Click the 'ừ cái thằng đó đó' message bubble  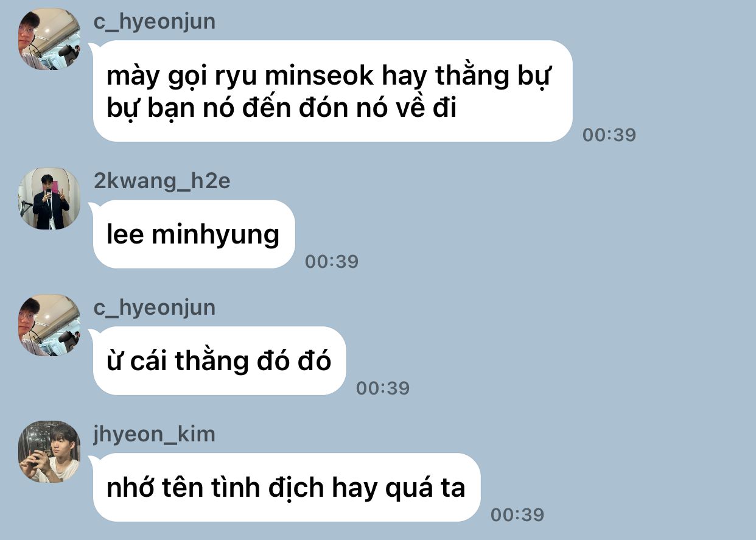pyautogui.click(x=220, y=361)
